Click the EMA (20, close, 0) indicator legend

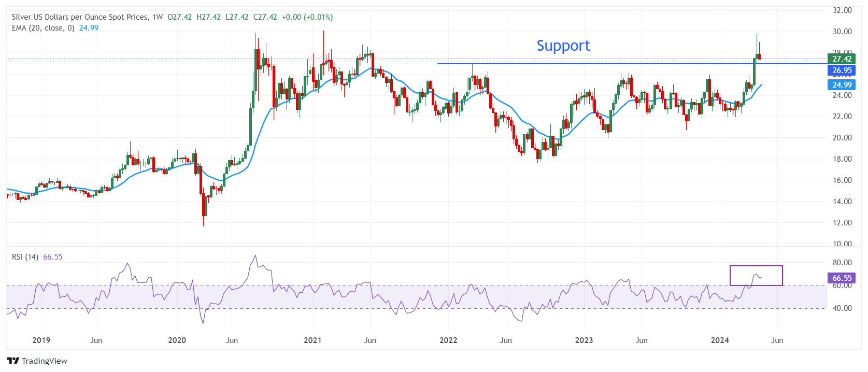coord(43,28)
